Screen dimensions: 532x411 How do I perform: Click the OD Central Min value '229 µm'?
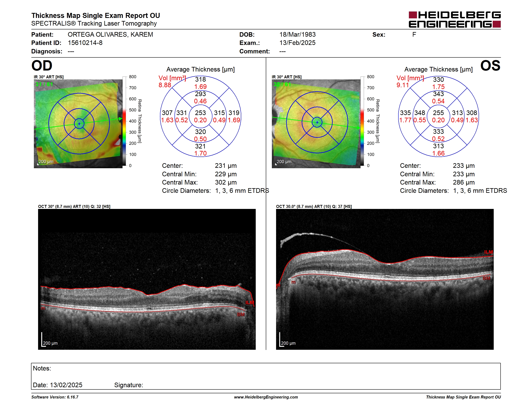pos(226,174)
